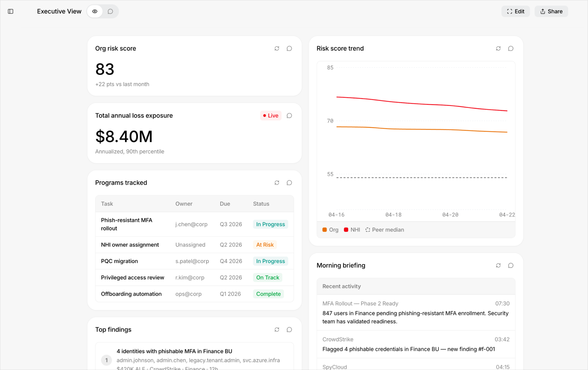Click the Unassigned owner cell
Image resolution: width=588 pixels, height=370 pixels.
190,245
